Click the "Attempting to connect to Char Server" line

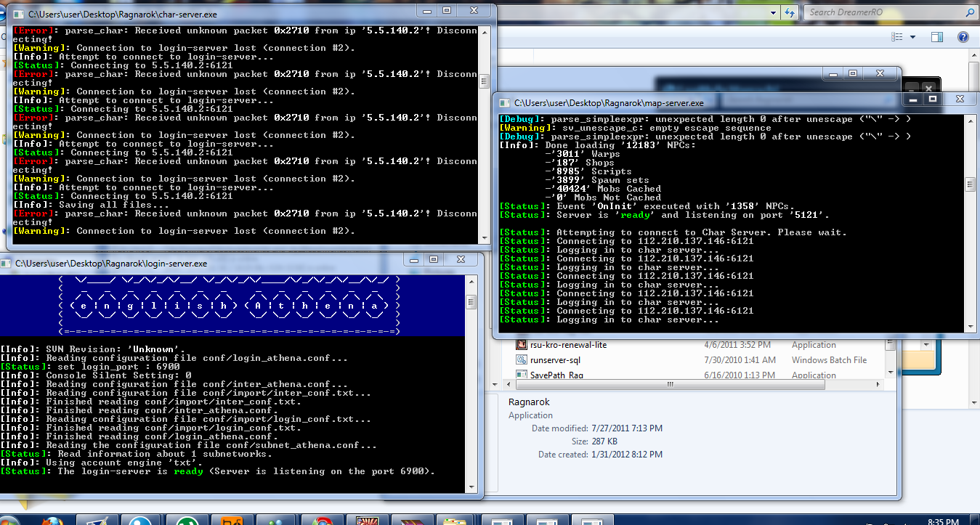[673, 232]
